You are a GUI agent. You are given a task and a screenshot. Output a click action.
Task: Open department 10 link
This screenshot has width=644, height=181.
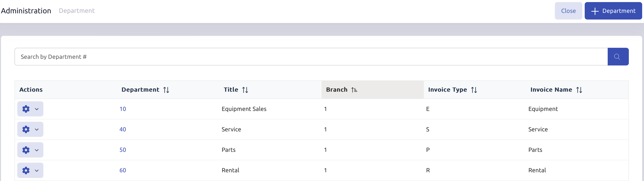[x=123, y=109]
